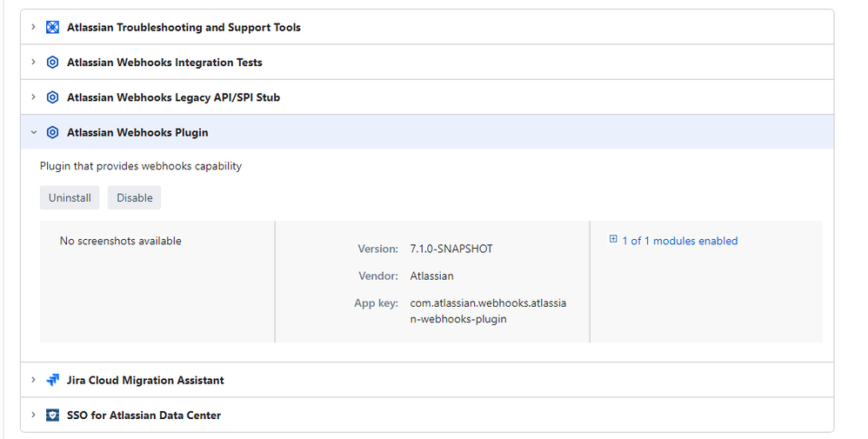Click the SSO for Atlassian Data Center icon
Image resolution: width=868 pixels, height=439 pixels.
[52, 416]
